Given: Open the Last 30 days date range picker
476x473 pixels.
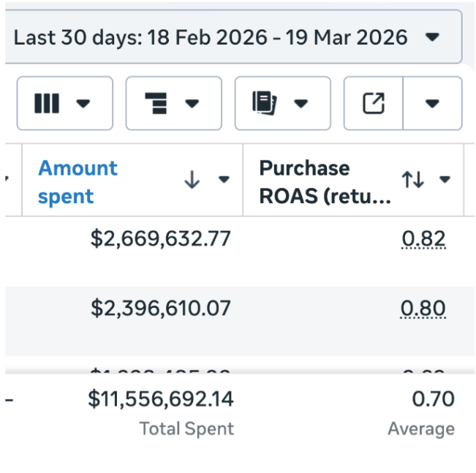Looking at the screenshot, I should 227,37.
